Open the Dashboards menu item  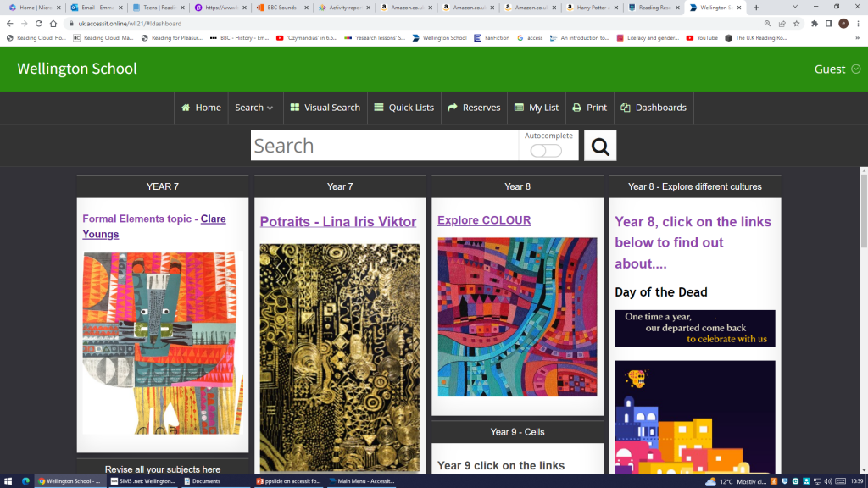654,108
